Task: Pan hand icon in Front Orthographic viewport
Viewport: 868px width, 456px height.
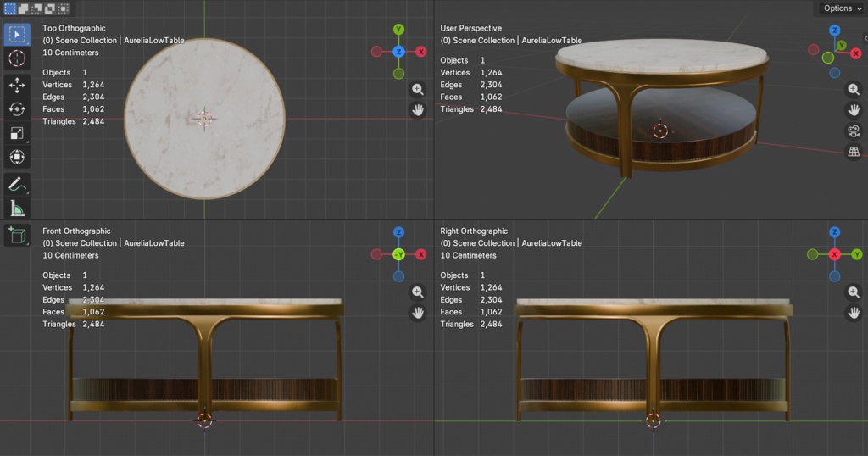Action: pos(418,313)
